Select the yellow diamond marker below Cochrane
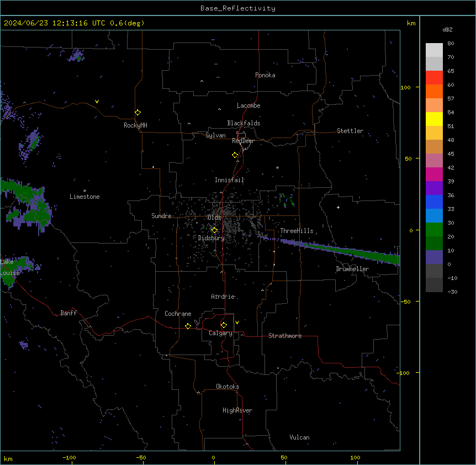Screen dimensions: 476x465 click(x=188, y=326)
